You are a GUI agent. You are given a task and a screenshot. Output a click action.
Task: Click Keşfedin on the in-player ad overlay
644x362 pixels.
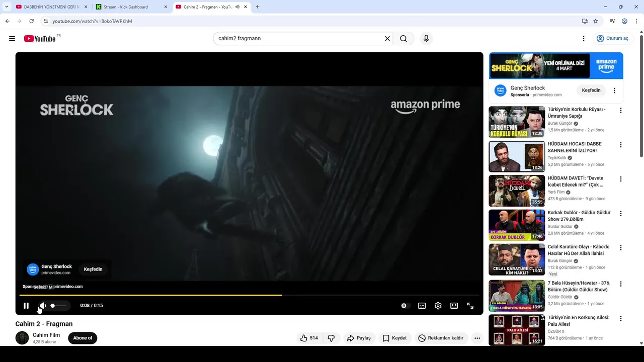[93, 269]
